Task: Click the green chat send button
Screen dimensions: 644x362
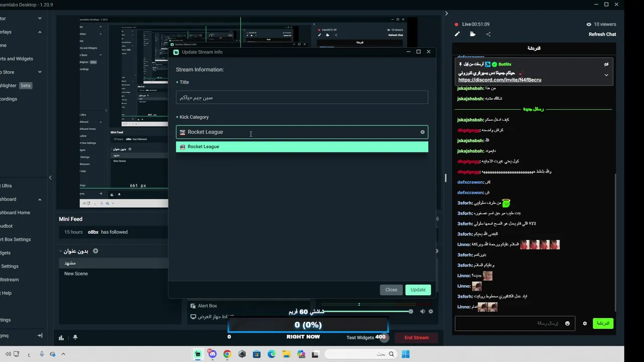Action: pos(603,323)
